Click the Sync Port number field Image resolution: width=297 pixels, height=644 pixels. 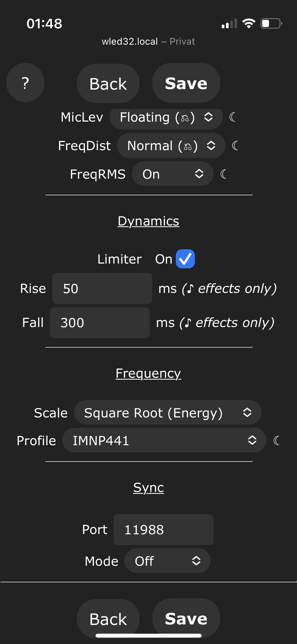click(x=163, y=530)
